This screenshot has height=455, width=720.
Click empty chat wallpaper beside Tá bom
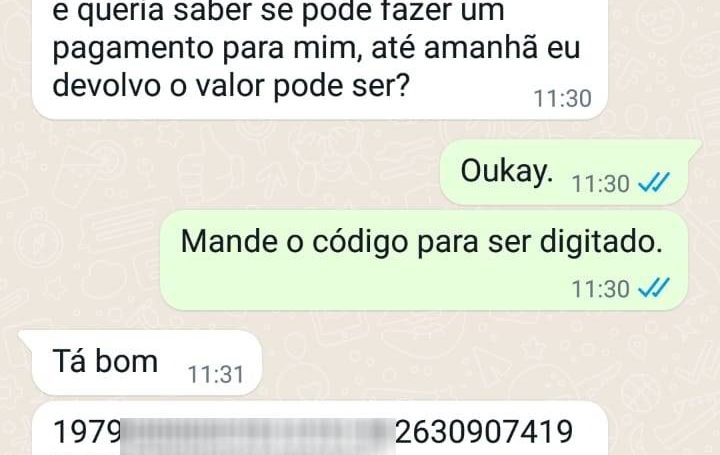tap(459, 363)
